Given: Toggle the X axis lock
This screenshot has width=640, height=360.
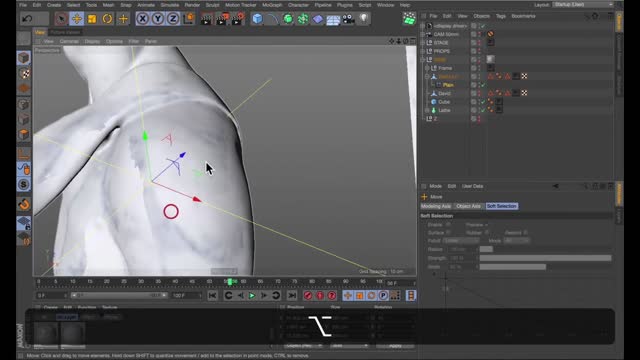Looking at the screenshot, I should pos(142,19).
